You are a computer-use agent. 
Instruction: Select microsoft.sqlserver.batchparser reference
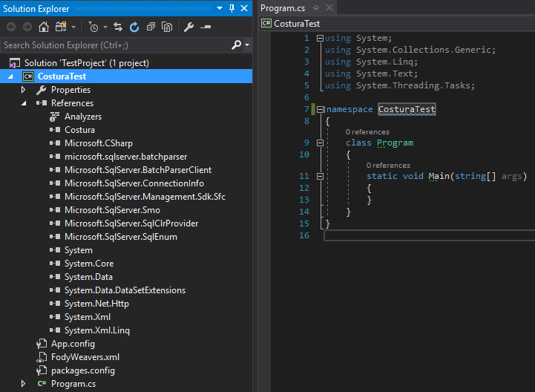[x=125, y=157]
